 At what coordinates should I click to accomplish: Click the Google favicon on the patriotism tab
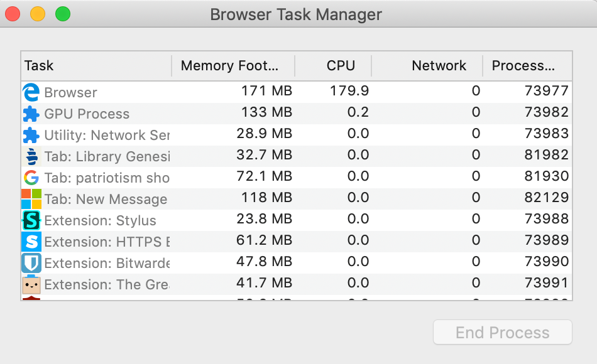click(x=30, y=178)
